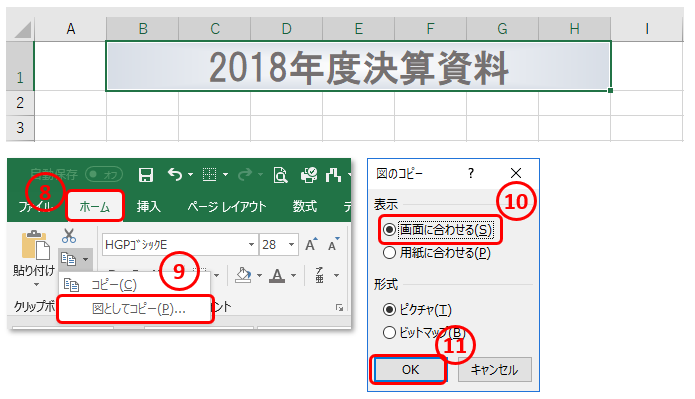Click the Redo arrow icon
Screen dimensions: 695x399
245,175
